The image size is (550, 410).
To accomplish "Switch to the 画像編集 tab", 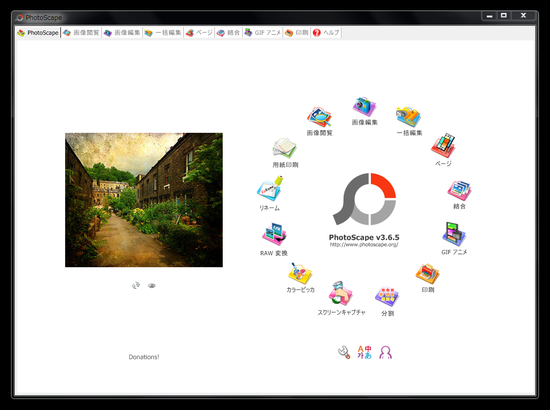I will (x=122, y=33).
